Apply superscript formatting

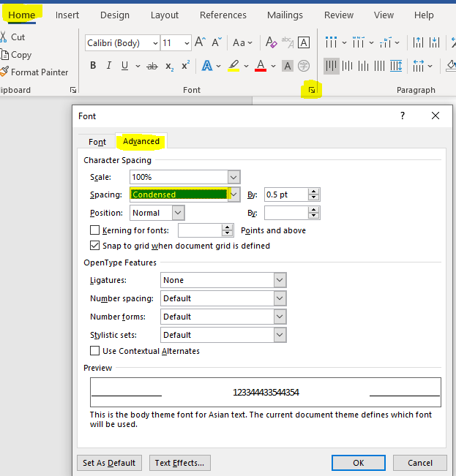(185, 65)
